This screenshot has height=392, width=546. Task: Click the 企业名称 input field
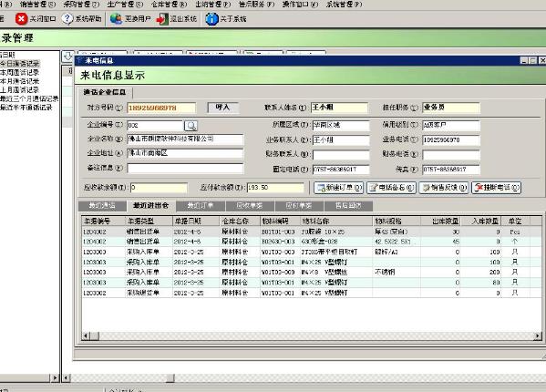pos(185,139)
